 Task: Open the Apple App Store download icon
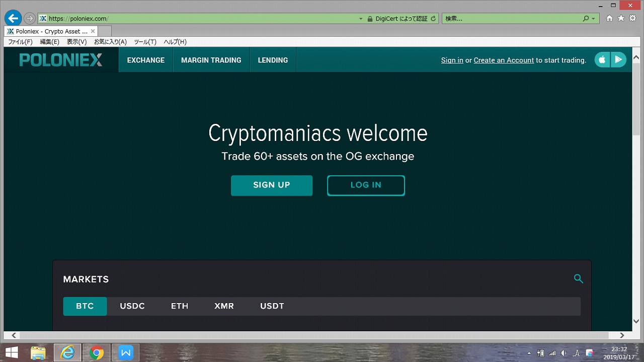pos(602,60)
